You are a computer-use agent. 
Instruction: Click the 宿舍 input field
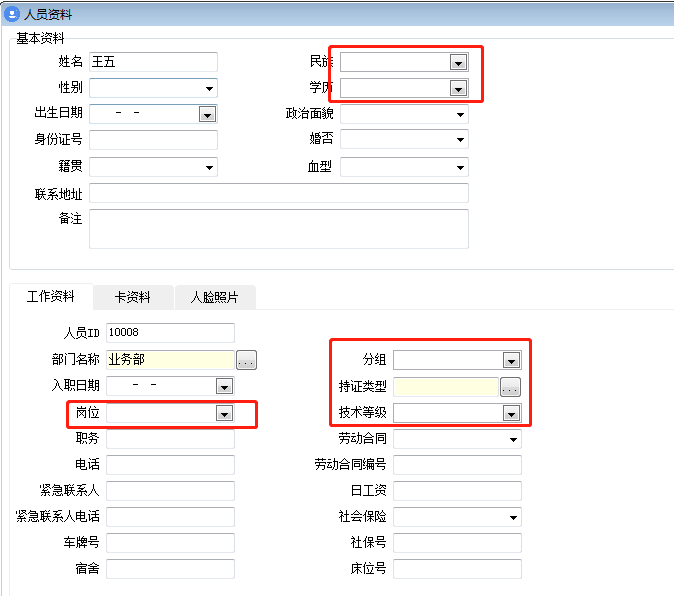[x=170, y=569]
